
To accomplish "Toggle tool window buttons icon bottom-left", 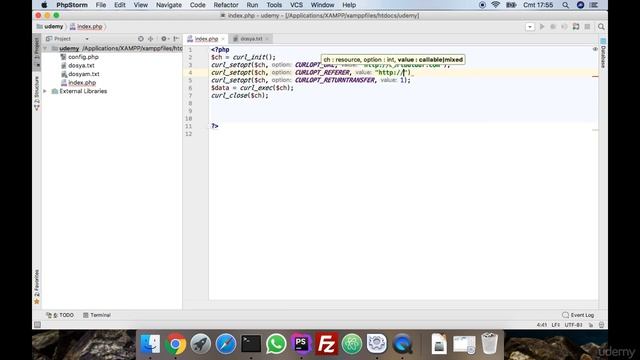I will click(37, 325).
